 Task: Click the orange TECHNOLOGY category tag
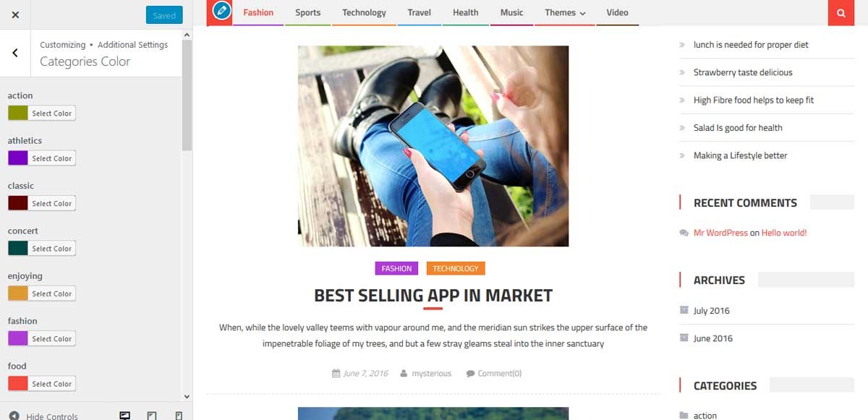click(x=456, y=268)
